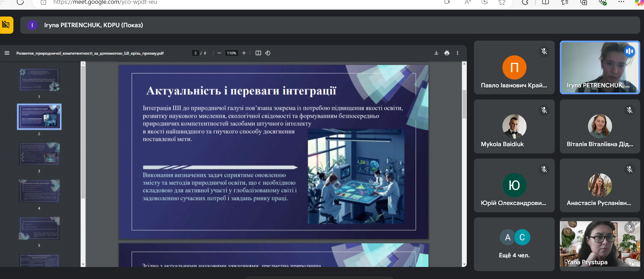
Task: Select Юрій Олександрович's participant tile
Action: [x=514, y=185]
